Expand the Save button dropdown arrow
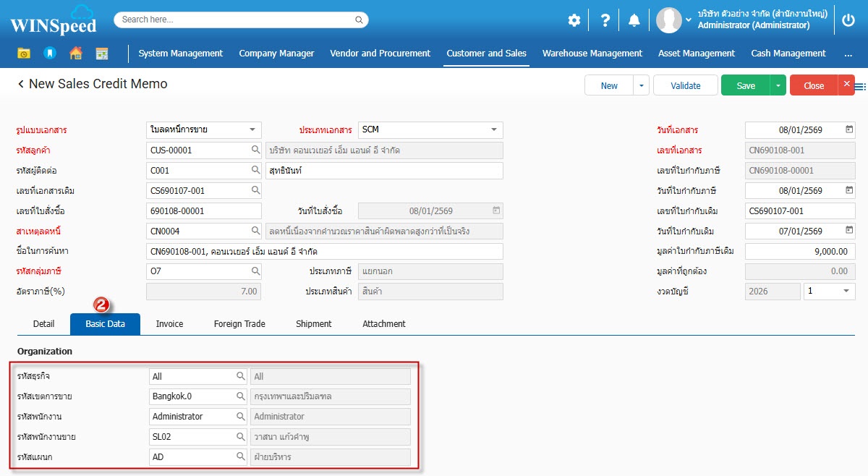868x476 pixels. 778,85
